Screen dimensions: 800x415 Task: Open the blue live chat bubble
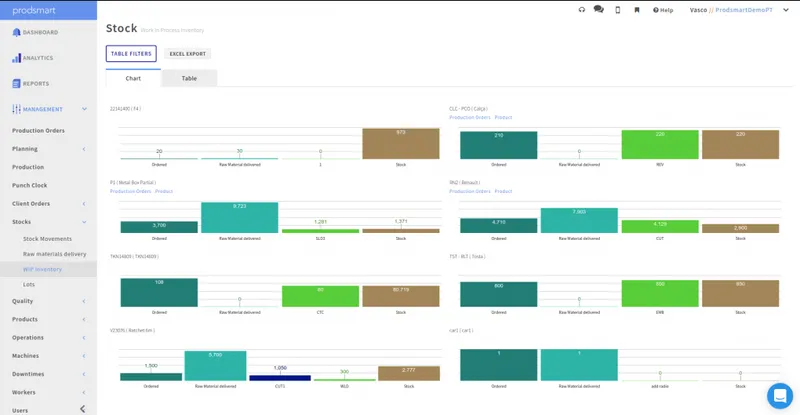click(x=780, y=396)
